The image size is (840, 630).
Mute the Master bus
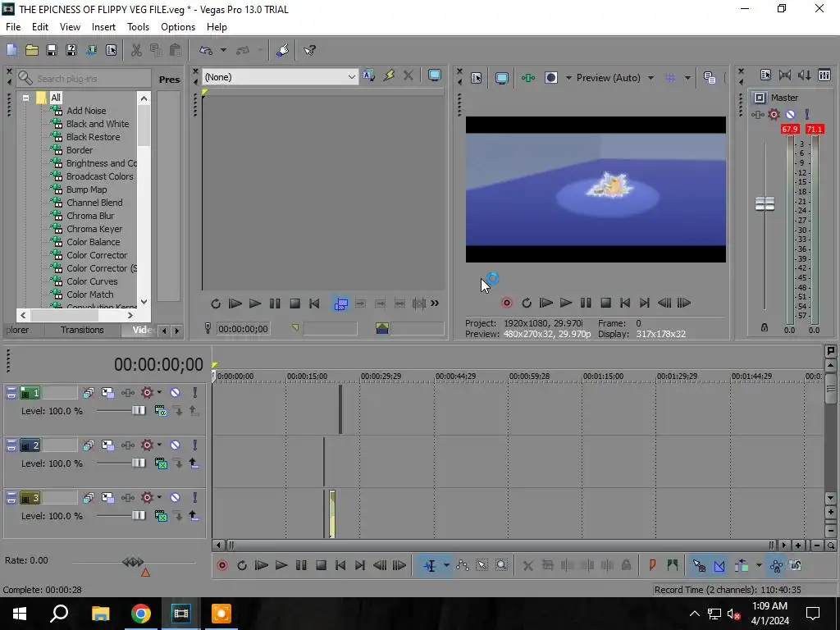coord(790,114)
